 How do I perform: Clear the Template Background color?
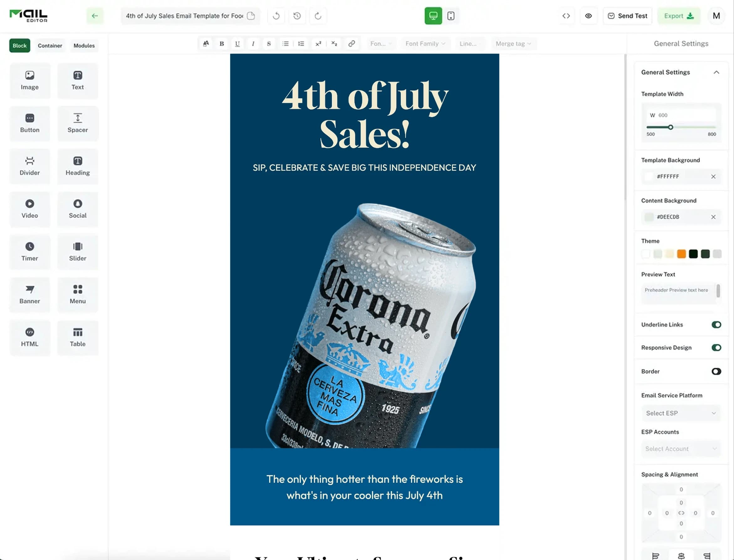pos(713,176)
